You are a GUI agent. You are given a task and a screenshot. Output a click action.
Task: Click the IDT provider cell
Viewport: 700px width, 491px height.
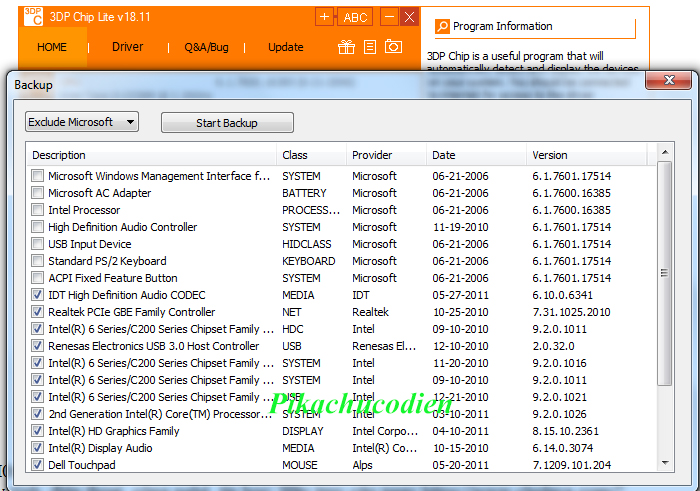tap(361, 295)
